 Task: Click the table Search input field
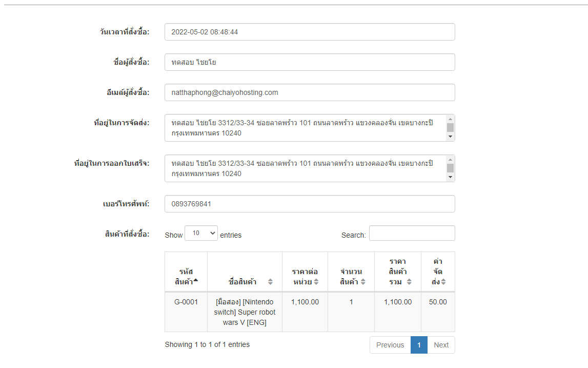pyautogui.click(x=412, y=234)
